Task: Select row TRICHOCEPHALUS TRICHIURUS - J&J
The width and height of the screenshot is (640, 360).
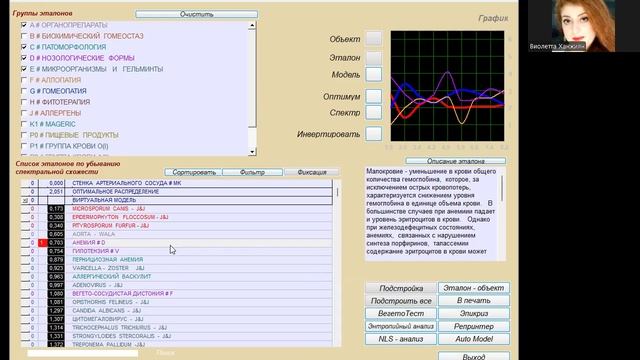Action: tap(177, 328)
